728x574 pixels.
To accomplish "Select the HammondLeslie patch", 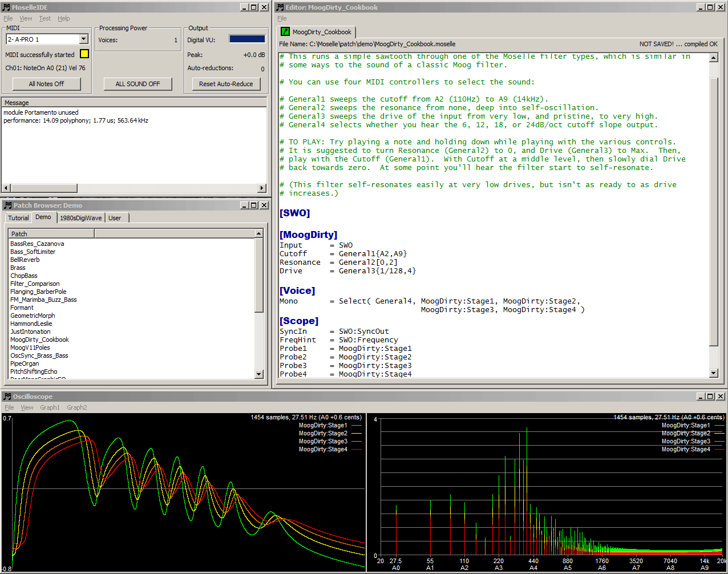I will coord(31,324).
